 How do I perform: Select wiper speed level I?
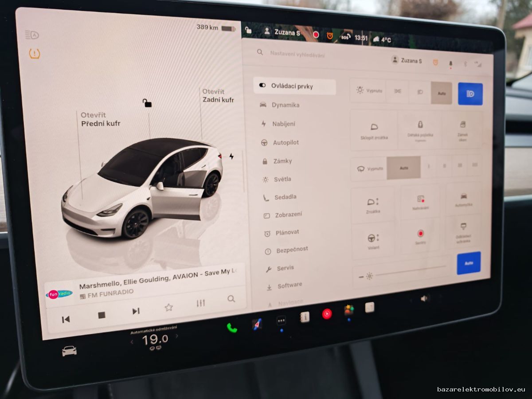(429, 166)
